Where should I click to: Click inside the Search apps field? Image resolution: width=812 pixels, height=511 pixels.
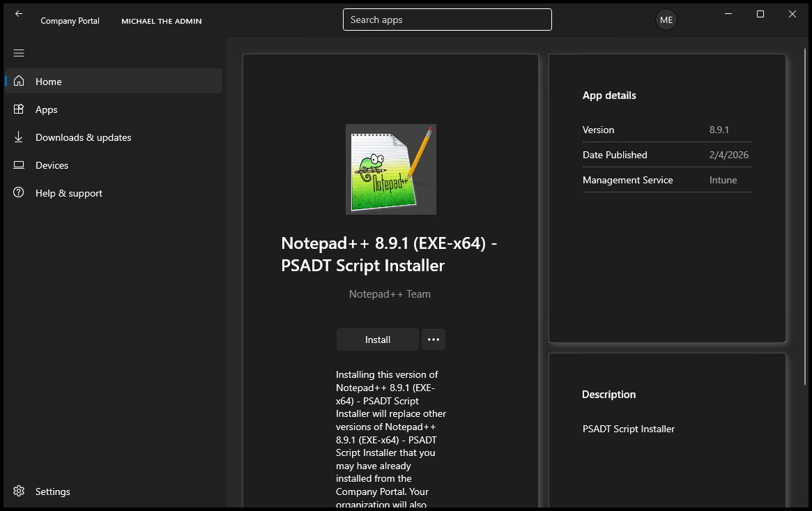click(x=447, y=20)
